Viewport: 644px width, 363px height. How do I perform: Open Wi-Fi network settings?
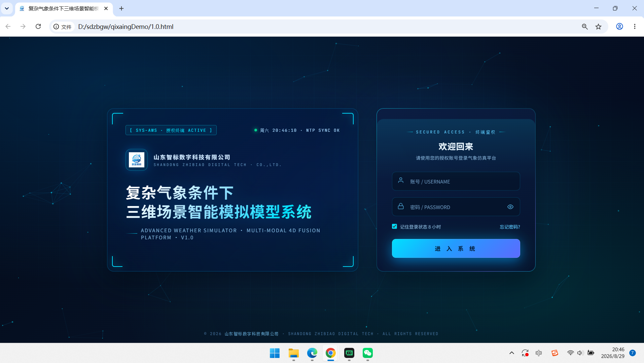[570, 353]
